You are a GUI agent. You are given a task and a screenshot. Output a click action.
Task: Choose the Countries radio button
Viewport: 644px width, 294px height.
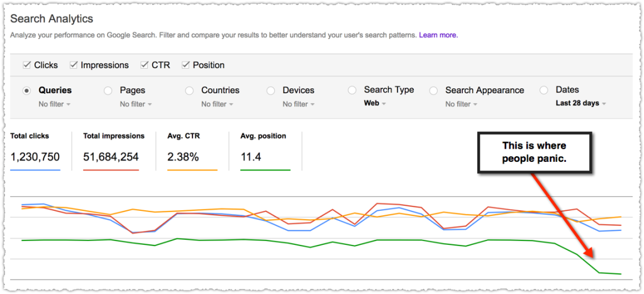189,91
